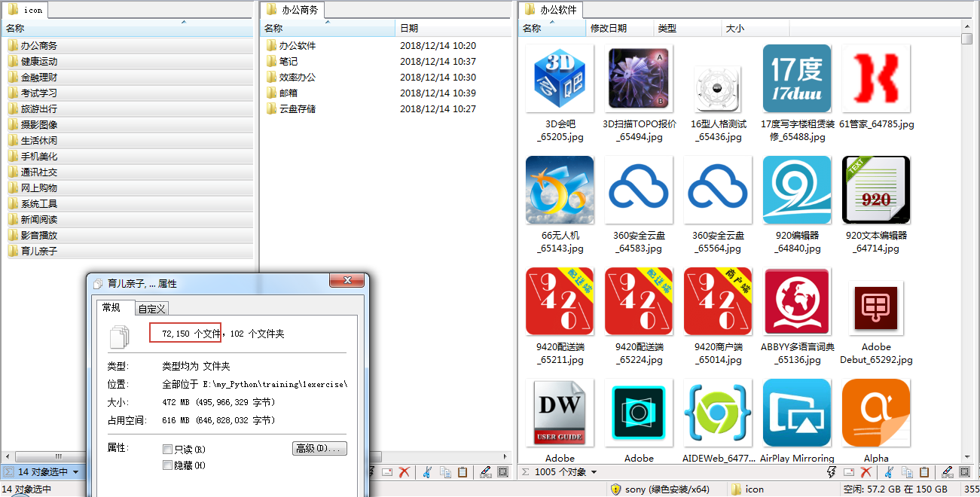Click the copy icon in 办公软件 pane toolbar

point(908,472)
